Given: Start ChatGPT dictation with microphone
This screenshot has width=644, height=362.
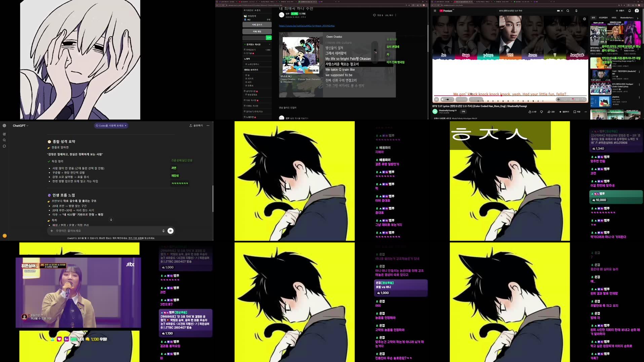Looking at the screenshot, I should [x=163, y=231].
